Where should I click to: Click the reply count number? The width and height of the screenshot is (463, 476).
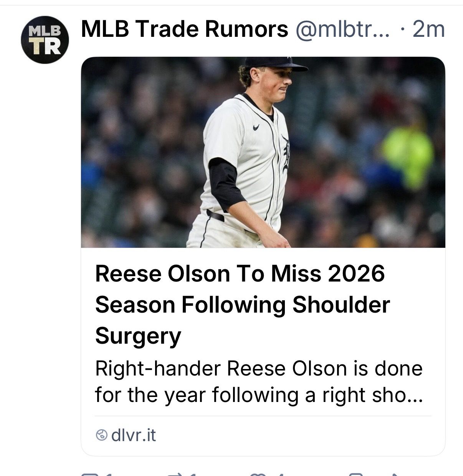click(x=108, y=475)
